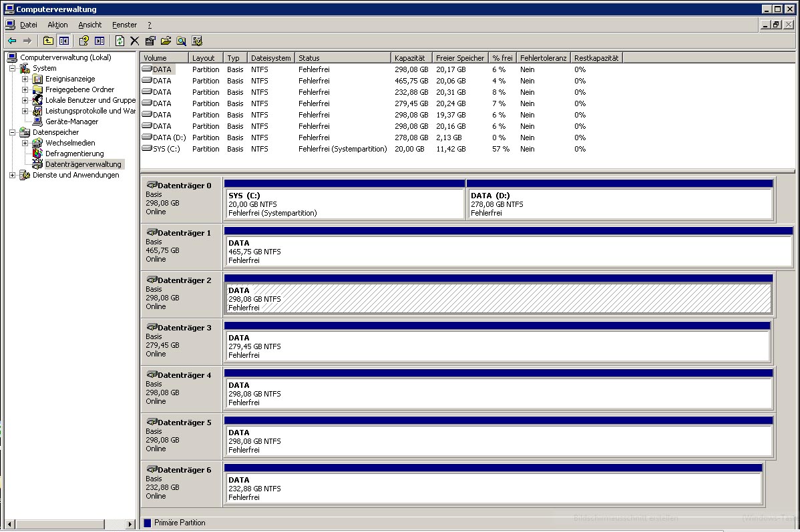Open the ? help menu
This screenshot has height=532, width=800.
coord(150,25)
